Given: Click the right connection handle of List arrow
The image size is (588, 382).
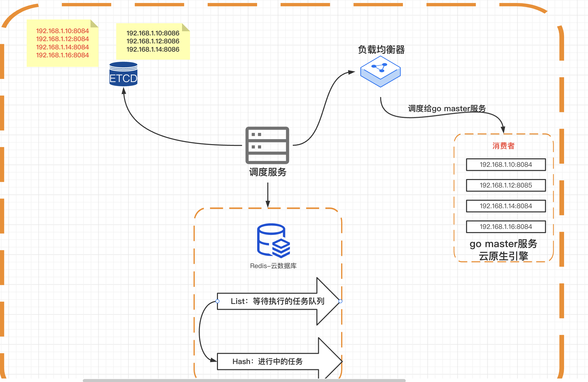Looking at the screenshot, I should click(340, 301).
